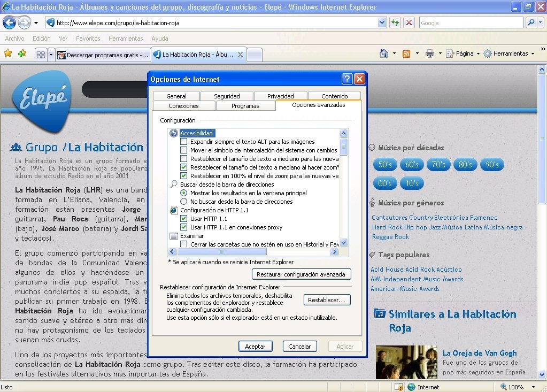The height and width of the screenshot is (392, 547).
Task: Click the Stop loading X icon
Action: coord(409,22)
